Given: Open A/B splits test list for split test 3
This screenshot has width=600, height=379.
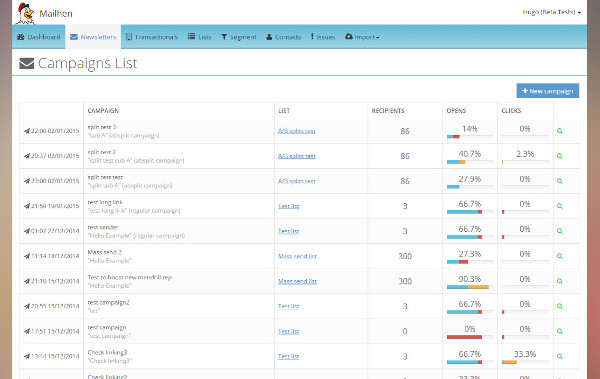Looking at the screenshot, I should click(297, 131).
